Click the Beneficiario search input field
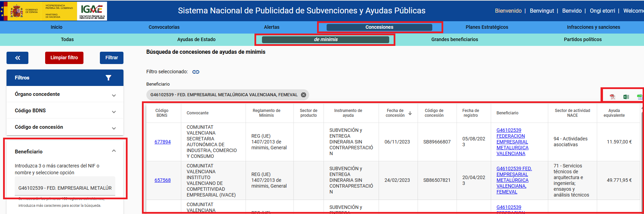644x214 pixels. click(65, 188)
